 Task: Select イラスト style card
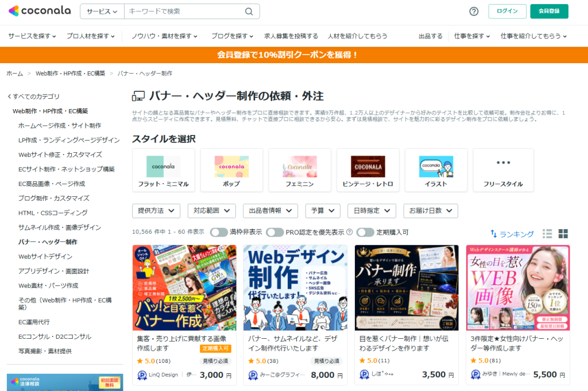(x=436, y=170)
